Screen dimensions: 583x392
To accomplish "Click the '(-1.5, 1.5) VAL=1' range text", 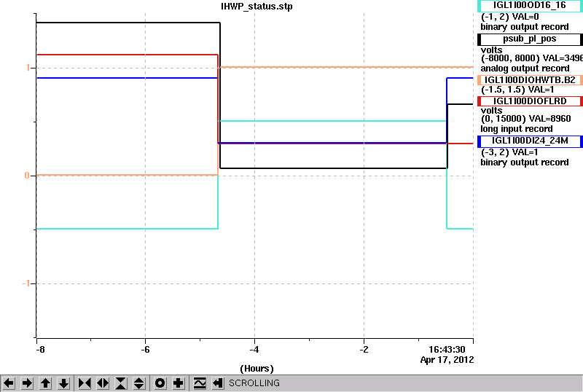I will tap(517, 90).
